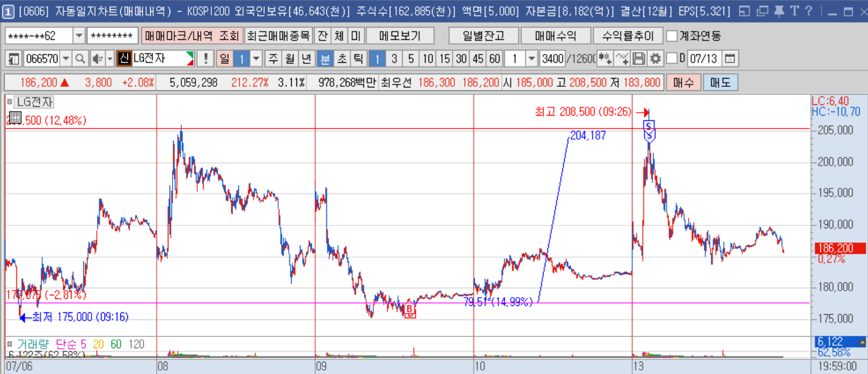Screen dimensions: 868x374
Task: Click the 단순 5 moving average label
Action: 71,344
